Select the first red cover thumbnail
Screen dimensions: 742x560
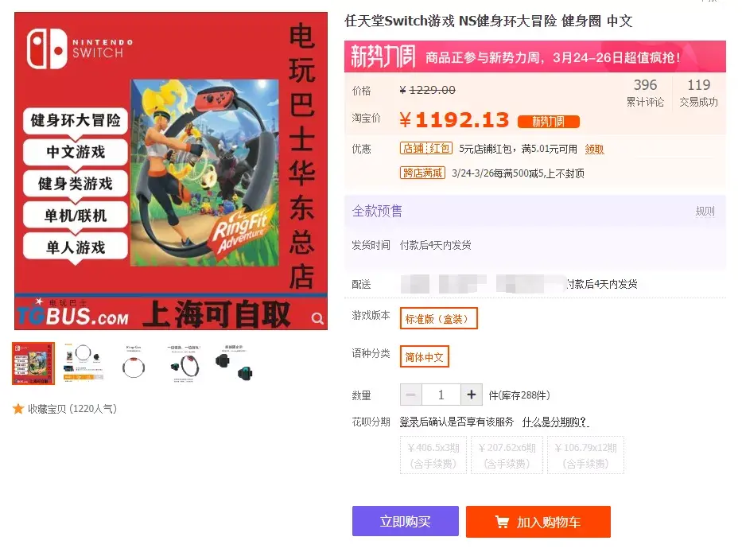coord(33,364)
